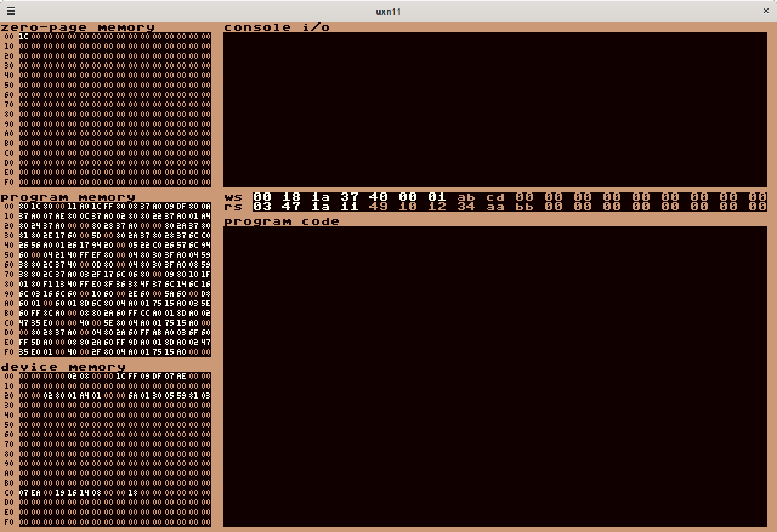Click inside the console i/o panel

coord(495,109)
